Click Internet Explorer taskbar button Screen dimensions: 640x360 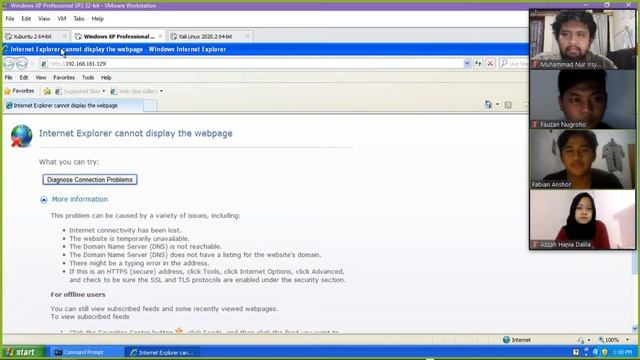click(x=163, y=352)
